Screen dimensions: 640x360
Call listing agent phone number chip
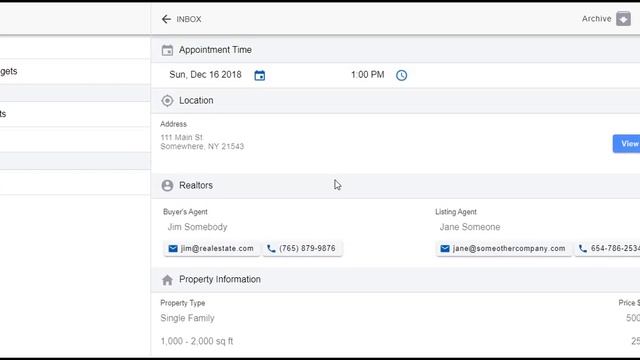[x=607, y=249]
